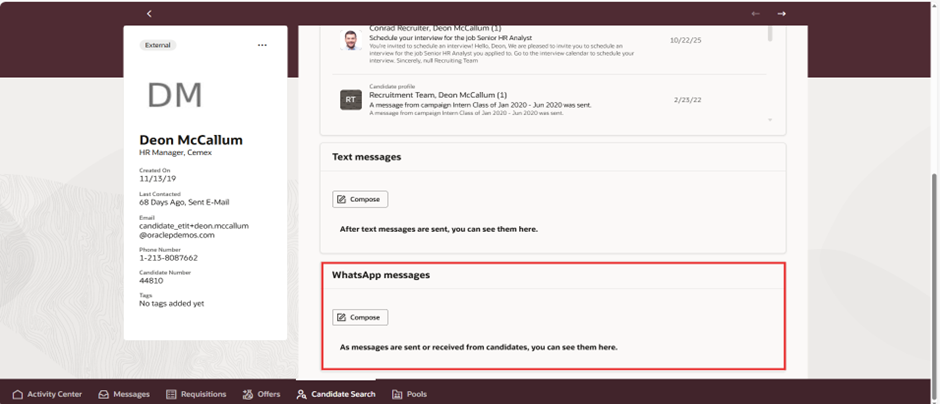Open the Messages tab
The height and width of the screenshot is (404, 940).
coord(124,394)
